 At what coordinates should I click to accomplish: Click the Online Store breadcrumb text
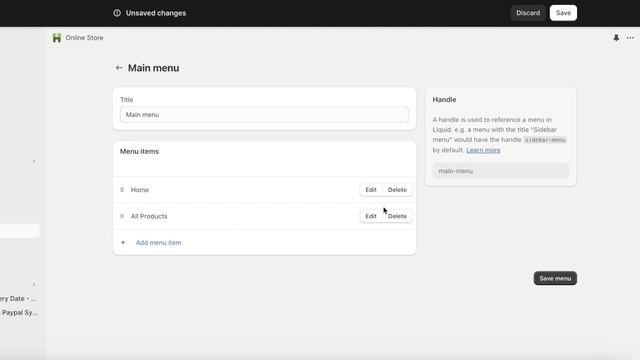[84, 38]
